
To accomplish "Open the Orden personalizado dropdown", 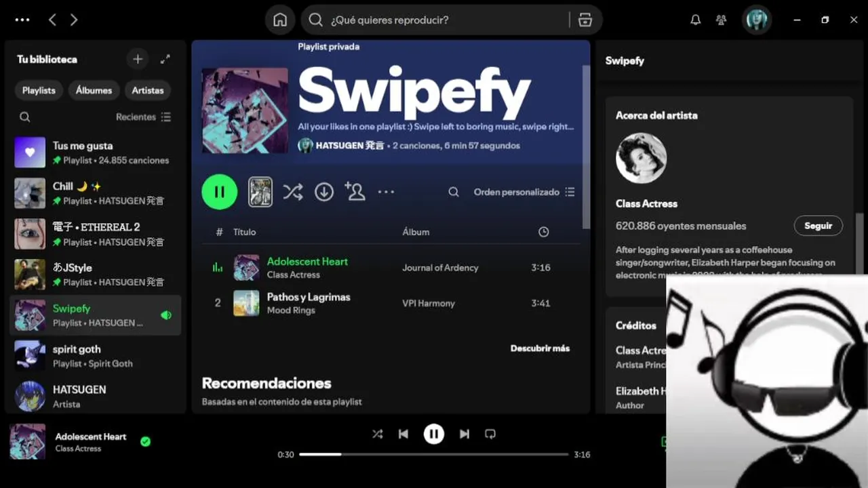I will tap(524, 192).
